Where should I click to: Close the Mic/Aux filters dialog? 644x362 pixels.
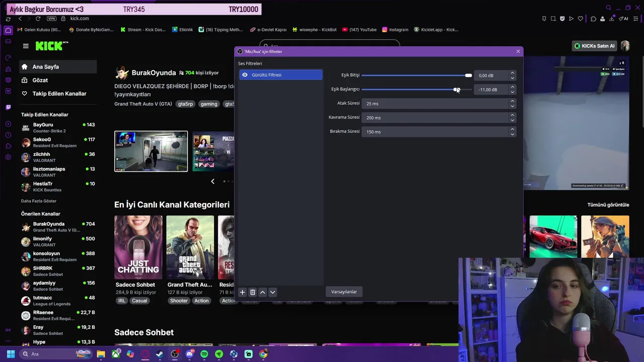518,51
